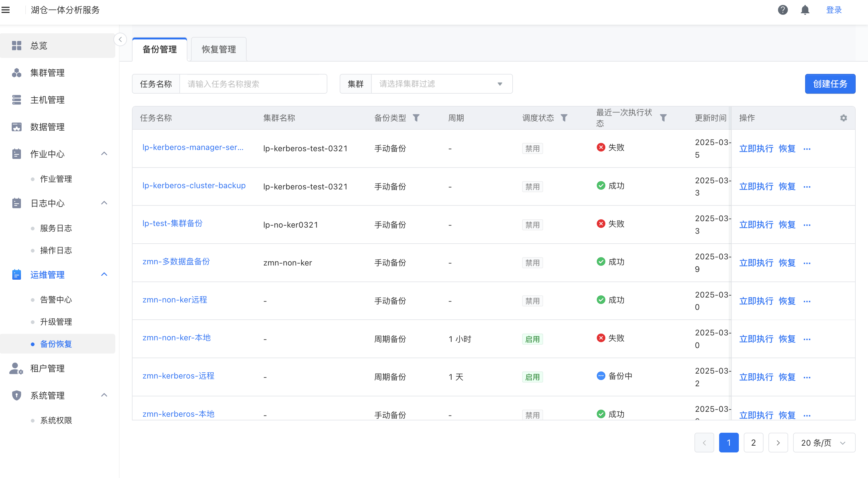
Task: Select pagination page 1
Action: point(729,443)
